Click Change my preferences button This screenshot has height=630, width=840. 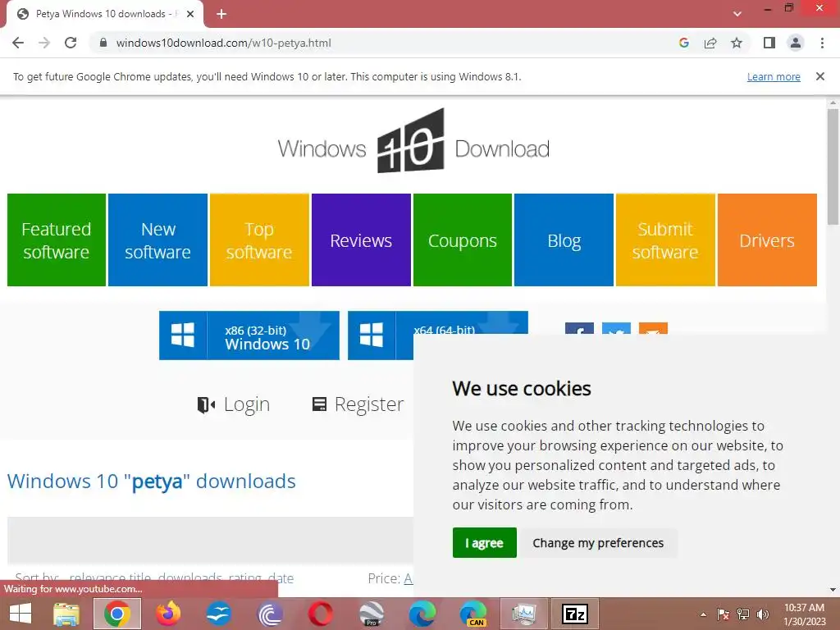pos(598,543)
